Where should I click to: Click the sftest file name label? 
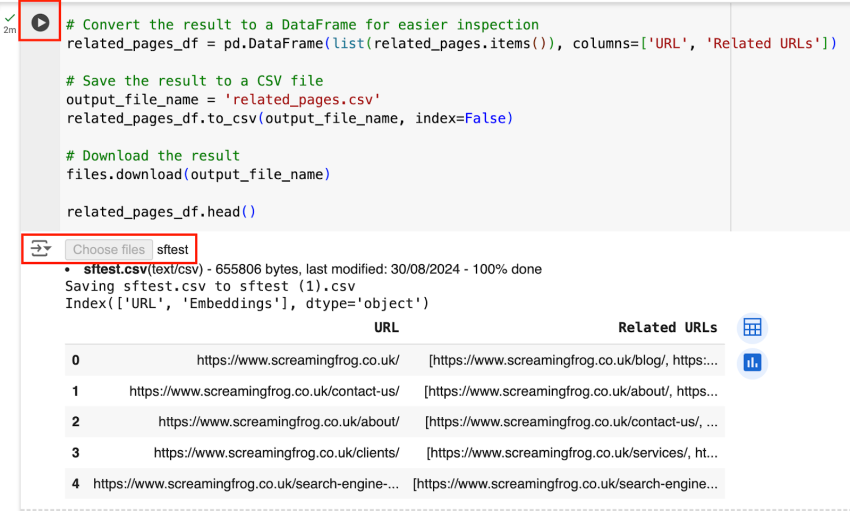pyautogui.click(x=172, y=250)
